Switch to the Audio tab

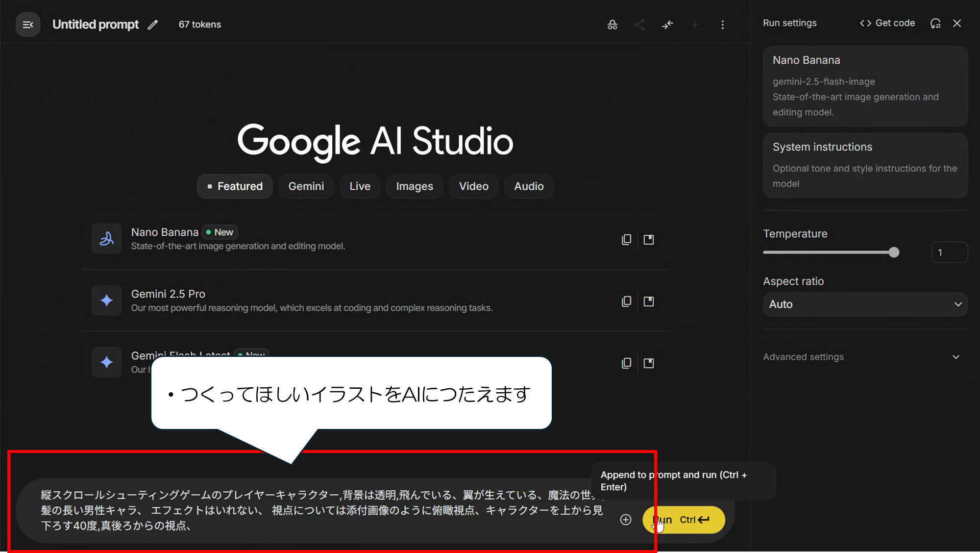point(529,186)
